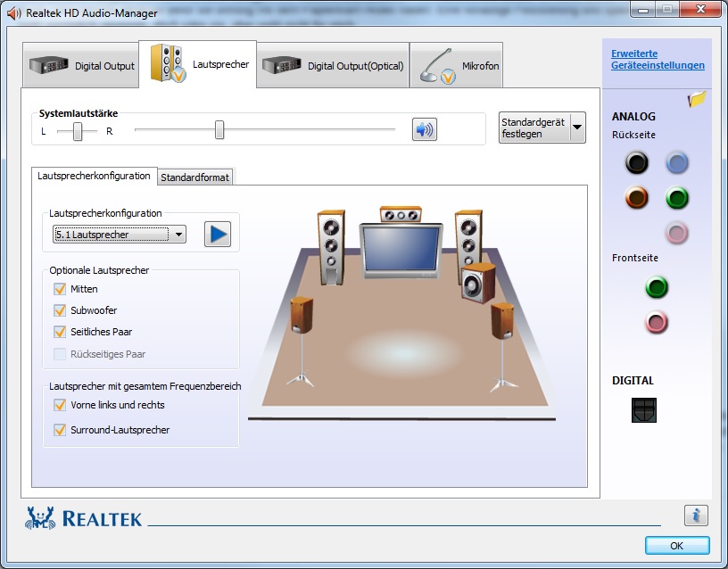
Task: Click the orange rear analog jack
Action: point(636,198)
